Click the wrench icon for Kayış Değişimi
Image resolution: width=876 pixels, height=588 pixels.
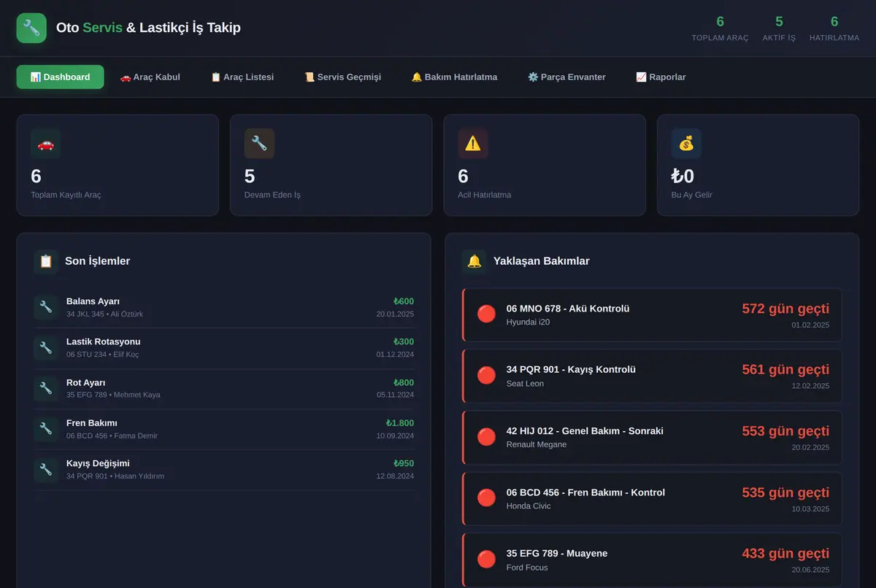click(46, 470)
